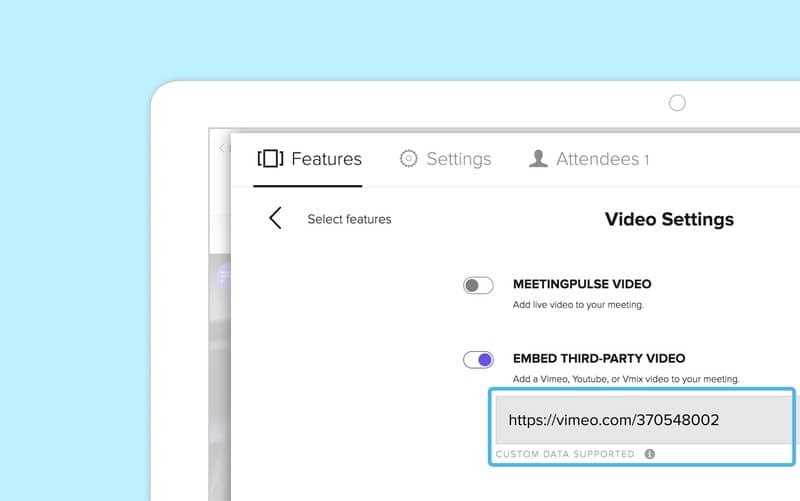
Task: Click the faded back arrow in the background window
Action: point(222,148)
